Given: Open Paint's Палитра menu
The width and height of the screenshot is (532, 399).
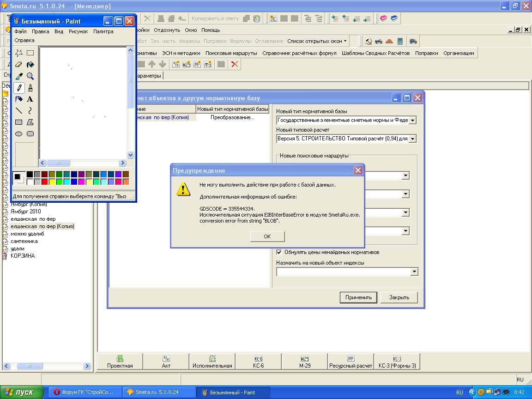Looking at the screenshot, I should click(x=103, y=31).
